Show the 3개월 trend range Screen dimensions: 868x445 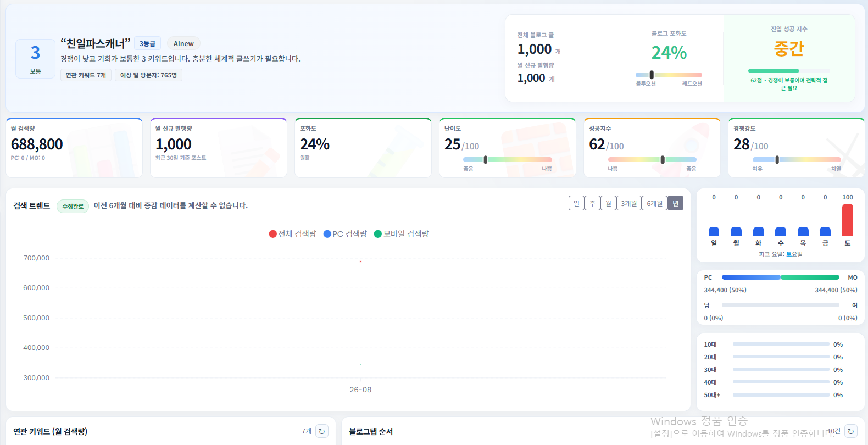(629, 203)
